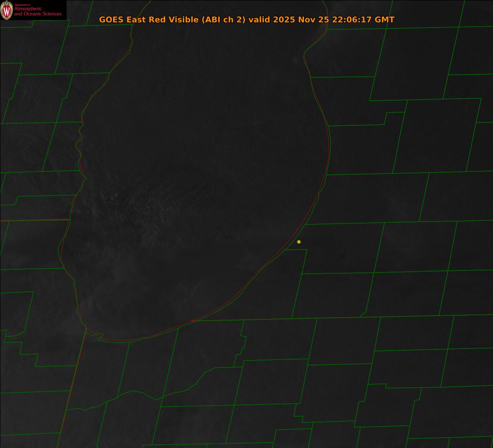Viewport: 493px width, 448px height.
Task: Click the "22:06:17 GMT" timestamp
Action: pos(364,20)
